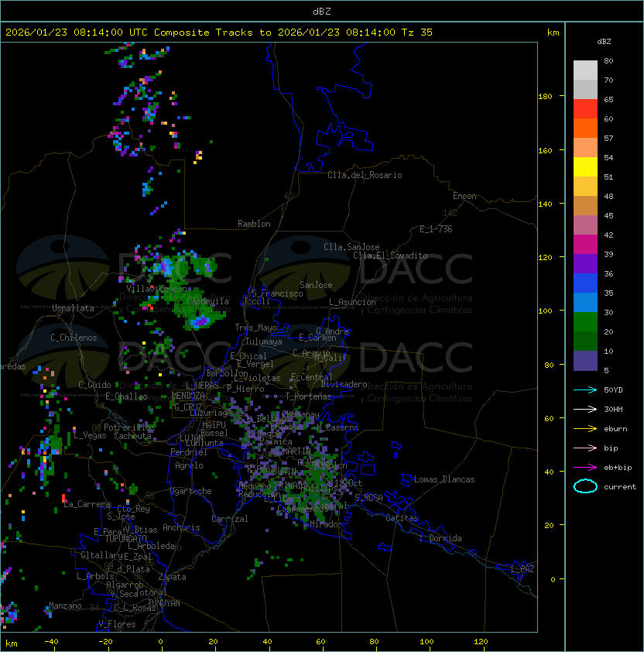The height and width of the screenshot is (652, 644).
Task: Click the 'L_Dormida' map label
Action: (440, 538)
